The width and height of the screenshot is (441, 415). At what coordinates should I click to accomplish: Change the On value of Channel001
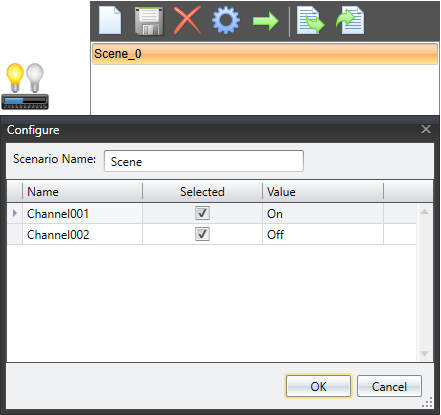[323, 214]
